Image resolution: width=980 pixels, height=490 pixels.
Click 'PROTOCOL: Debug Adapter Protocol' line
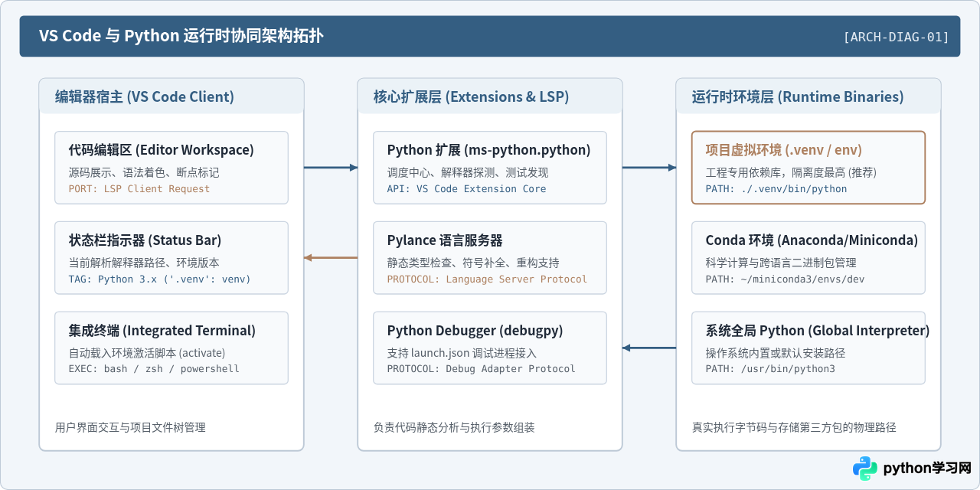(481, 369)
